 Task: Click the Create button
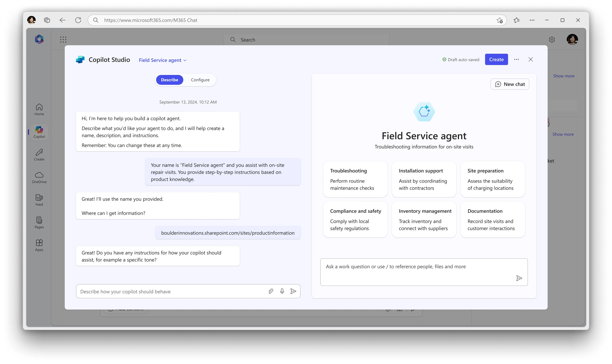tap(496, 59)
